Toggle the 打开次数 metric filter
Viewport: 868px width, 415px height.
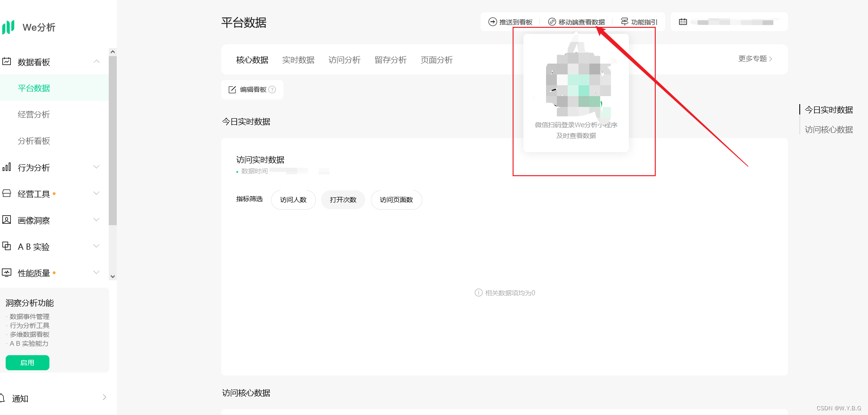pyautogui.click(x=343, y=200)
